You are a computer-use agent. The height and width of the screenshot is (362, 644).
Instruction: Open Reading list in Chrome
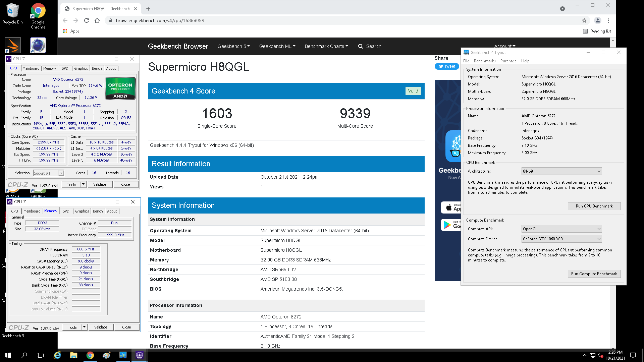(x=597, y=31)
